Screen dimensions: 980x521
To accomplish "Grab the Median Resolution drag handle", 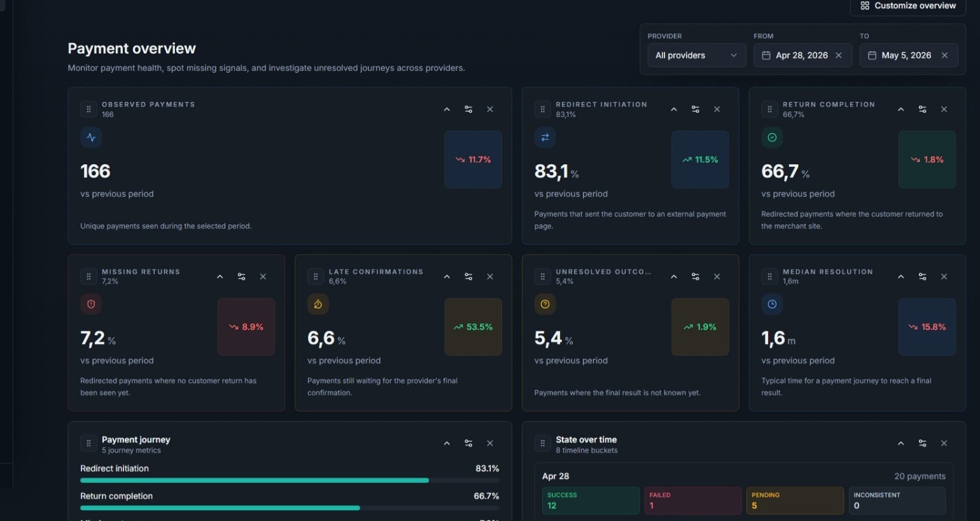I will click(770, 276).
